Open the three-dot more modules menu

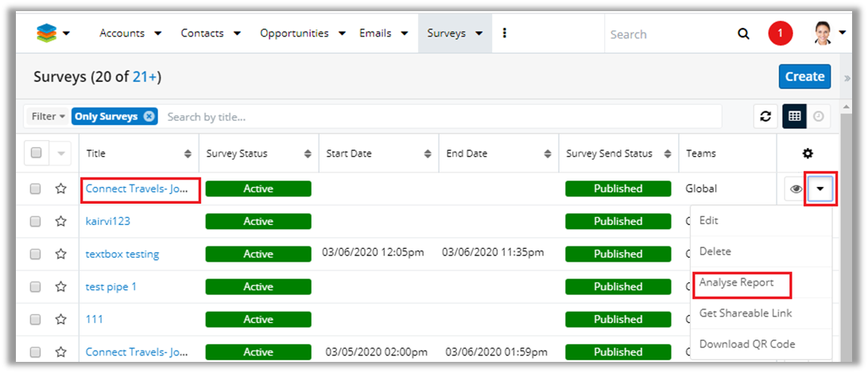pyautogui.click(x=505, y=33)
